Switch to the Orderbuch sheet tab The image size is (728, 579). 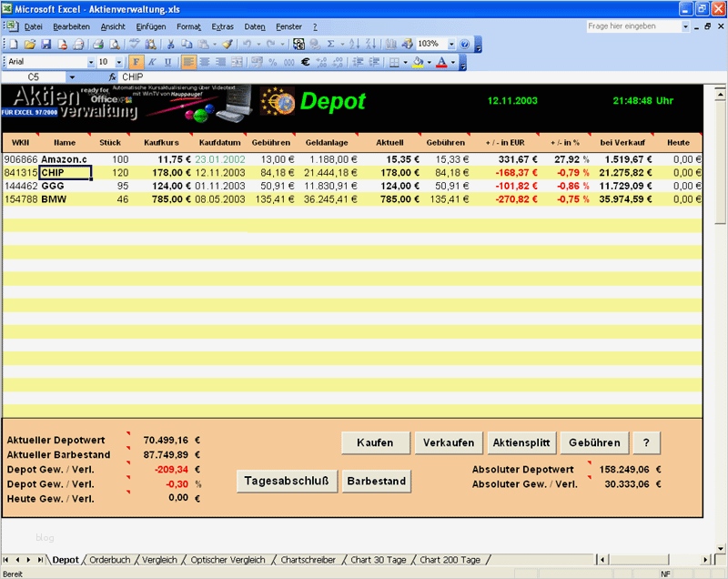pos(110,560)
